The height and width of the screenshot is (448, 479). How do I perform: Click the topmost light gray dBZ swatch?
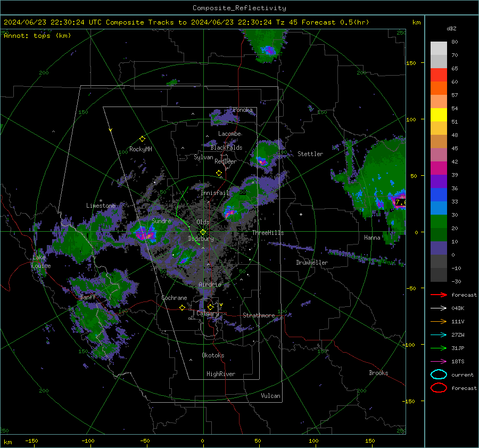[439, 48]
